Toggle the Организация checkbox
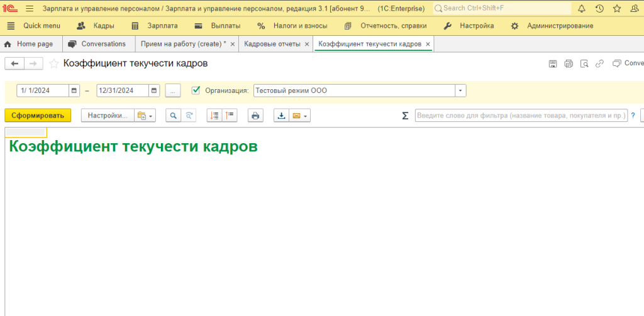644x316 pixels. [x=196, y=90]
